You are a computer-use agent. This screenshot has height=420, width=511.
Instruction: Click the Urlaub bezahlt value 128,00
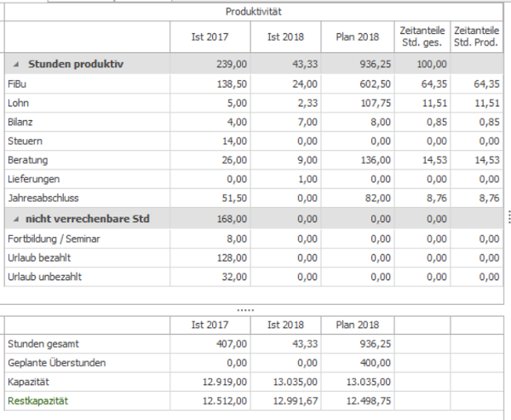pyautogui.click(x=232, y=258)
